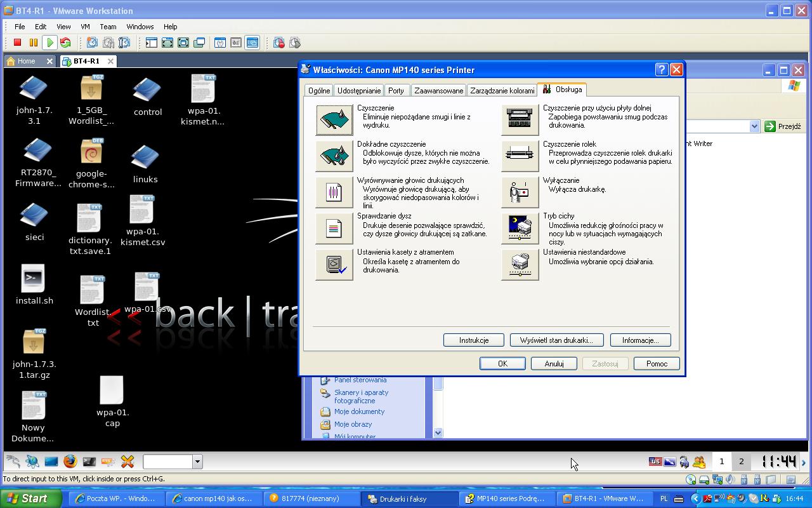Open the address bar dropdown arrow in the Drukarki i faksy window
This screenshot has width=812, height=508.
tap(754, 126)
